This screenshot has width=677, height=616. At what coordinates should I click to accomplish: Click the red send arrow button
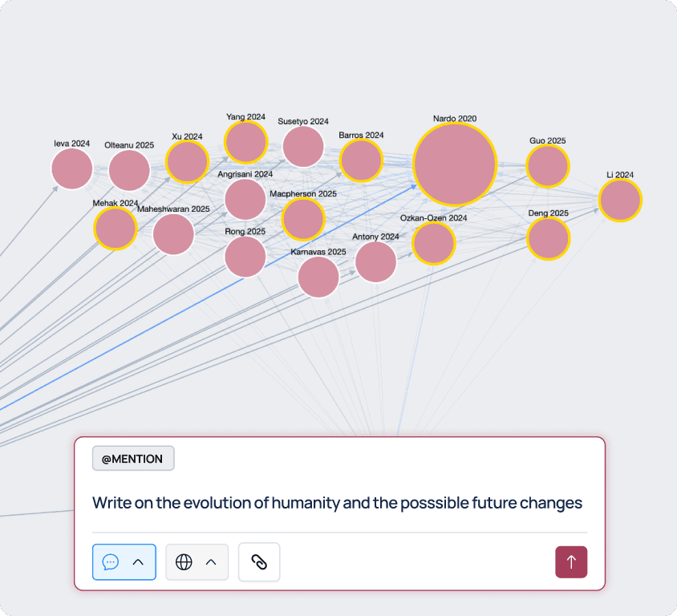[x=571, y=562]
